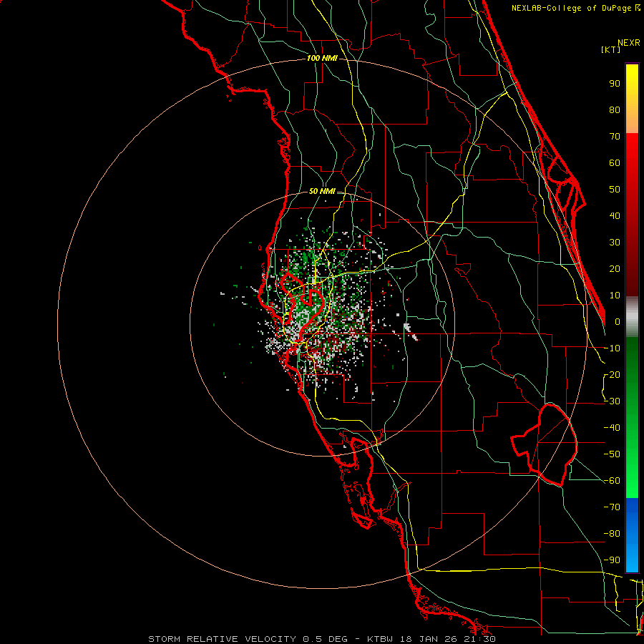Click the 40 value on velocity scale
This screenshot has height=644, width=644.
point(615,216)
